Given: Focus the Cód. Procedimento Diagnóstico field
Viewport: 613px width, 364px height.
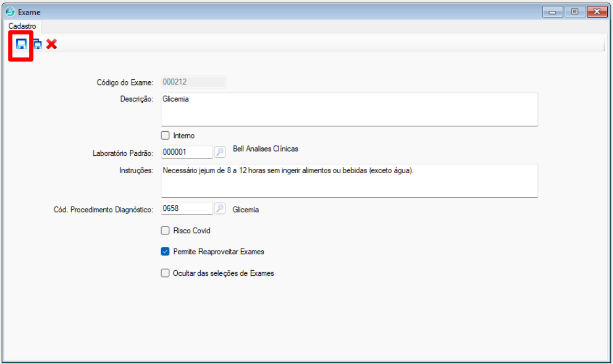Looking at the screenshot, I should pos(187,208).
